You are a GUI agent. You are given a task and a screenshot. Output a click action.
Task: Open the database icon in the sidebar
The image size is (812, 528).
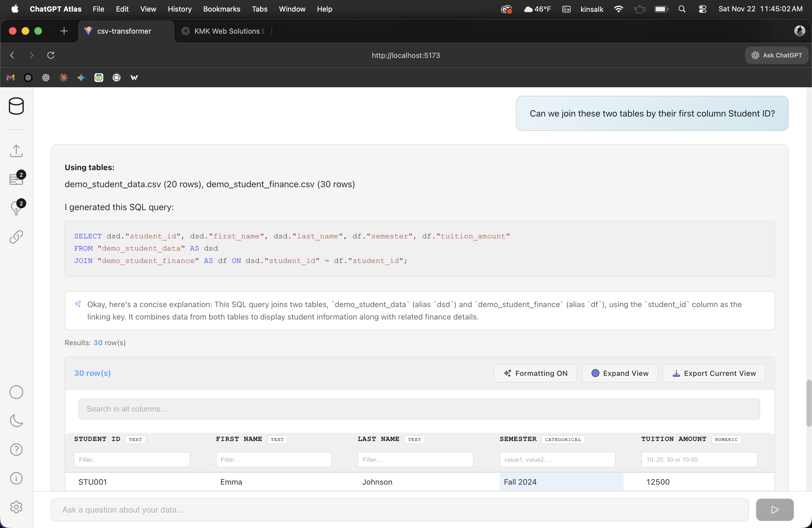(16, 106)
